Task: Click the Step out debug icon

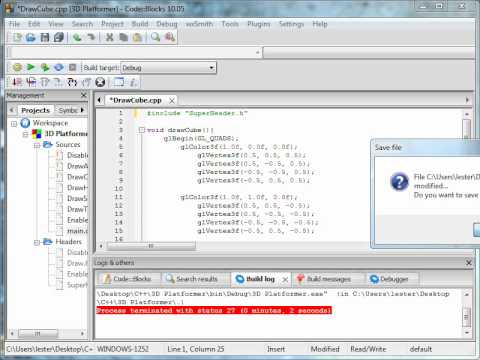Action: (86, 82)
